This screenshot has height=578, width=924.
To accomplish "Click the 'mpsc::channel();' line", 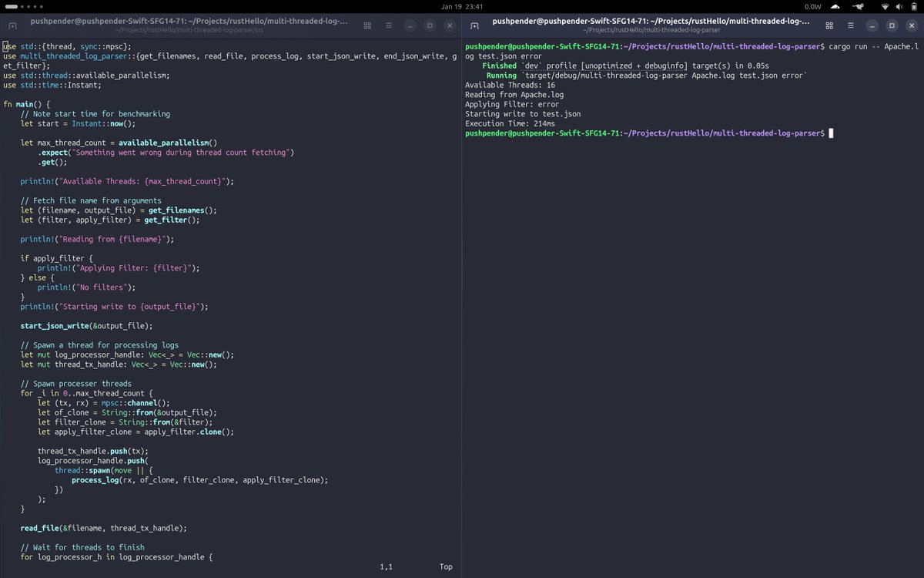I will tap(103, 403).
